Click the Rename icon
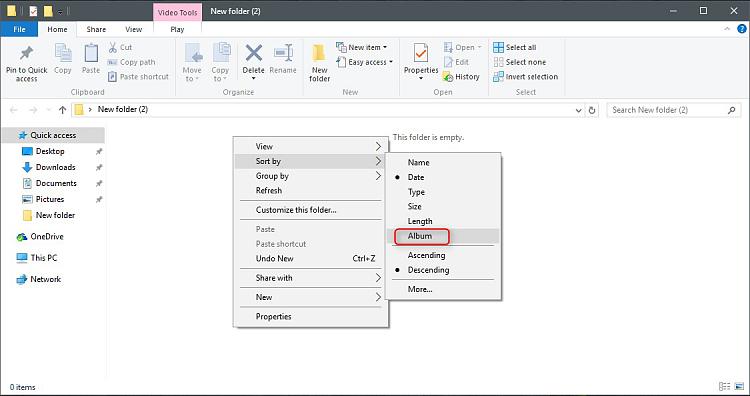 (x=283, y=53)
